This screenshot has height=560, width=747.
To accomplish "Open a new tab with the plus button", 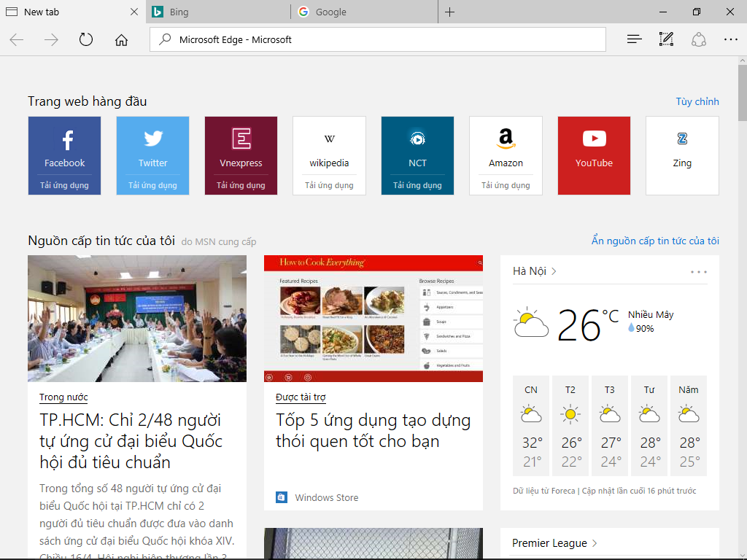I will pyautogui.click(x=449, y=12).
